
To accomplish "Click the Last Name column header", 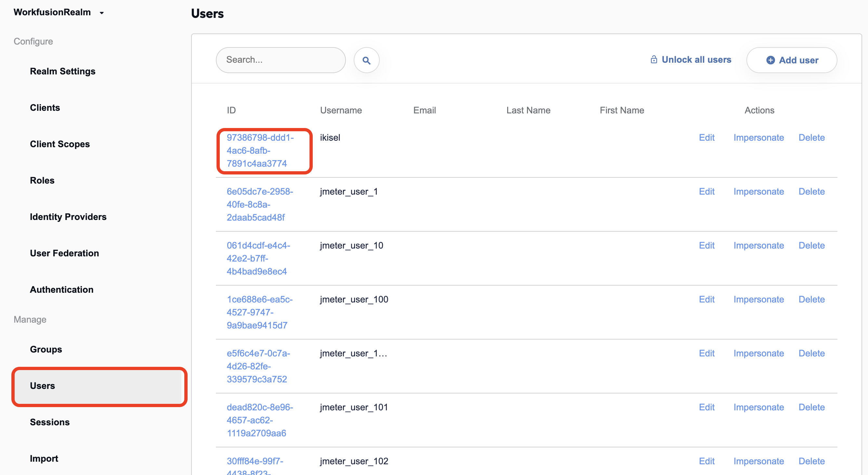I will coord(528,110).
